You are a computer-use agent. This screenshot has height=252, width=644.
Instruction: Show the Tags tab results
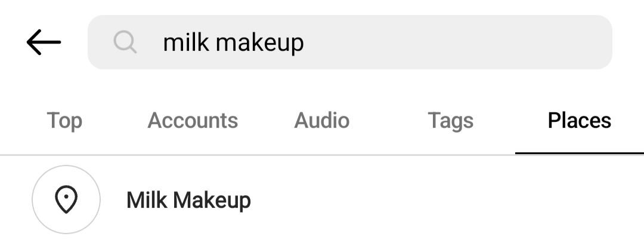450,121
